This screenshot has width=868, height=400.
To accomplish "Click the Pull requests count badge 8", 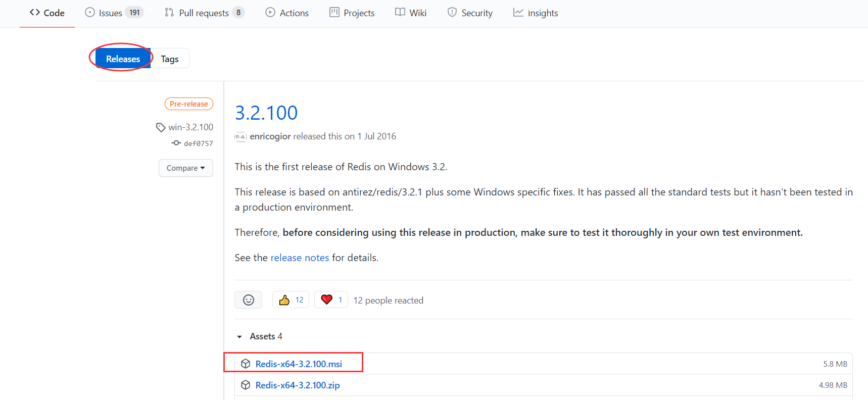I will pyautogui.click(x=238, y=13).
